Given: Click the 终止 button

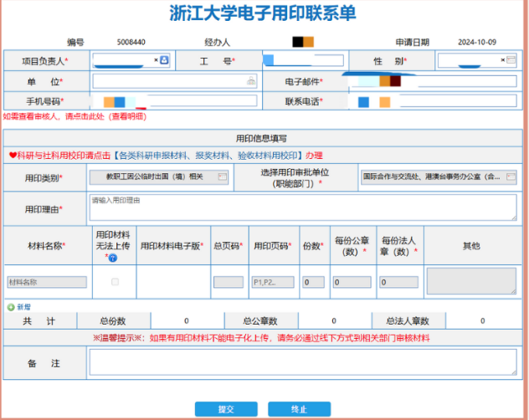Looking at the screenshot, I should click(x=299, y=409).
